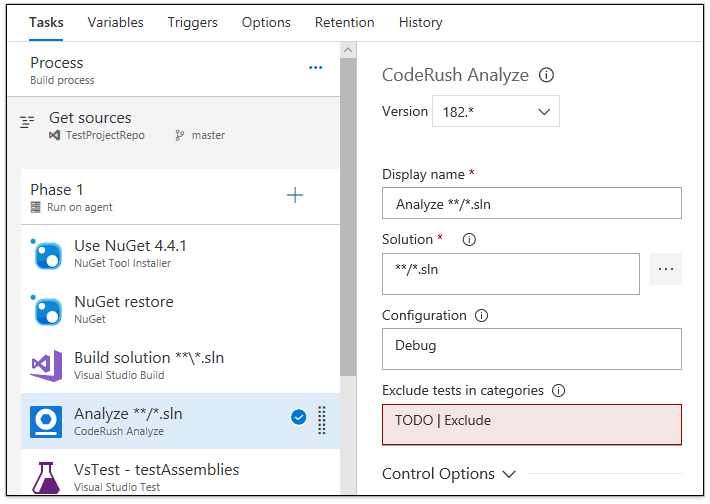Go to the History tab
This screenshot has height=504, width=710.
tap(420, 22)
